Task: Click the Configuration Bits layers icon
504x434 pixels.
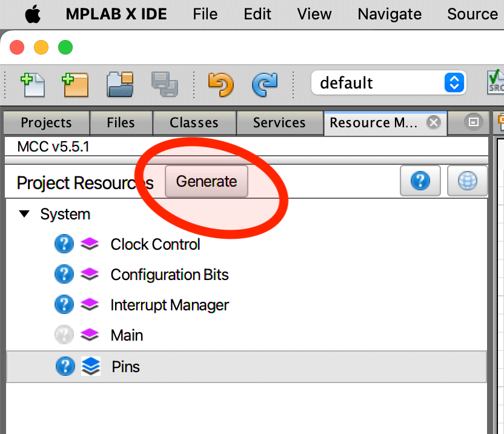Action: (90, 274)
